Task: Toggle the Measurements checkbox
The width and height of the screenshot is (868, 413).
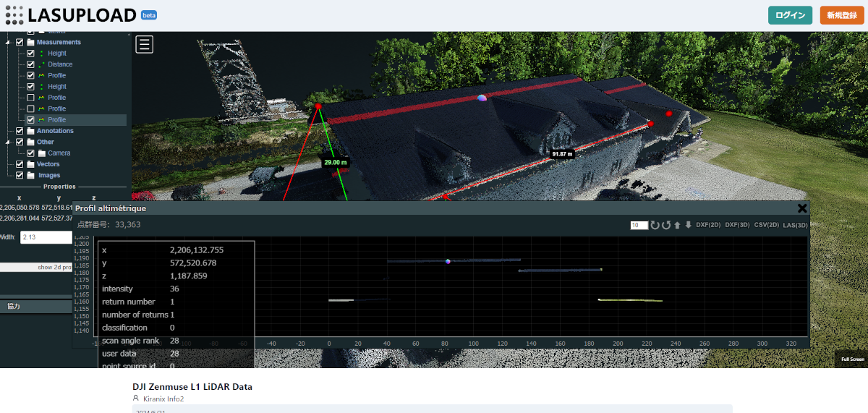Action: click(x=20, y=42)
